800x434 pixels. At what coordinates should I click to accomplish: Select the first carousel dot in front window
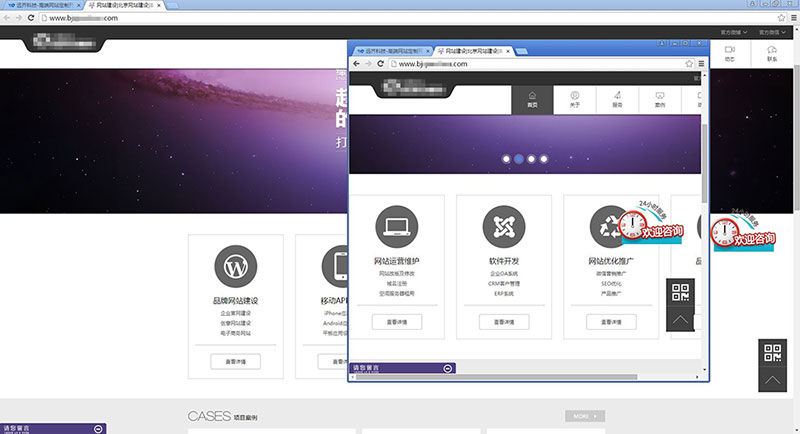tap(506, 159)
